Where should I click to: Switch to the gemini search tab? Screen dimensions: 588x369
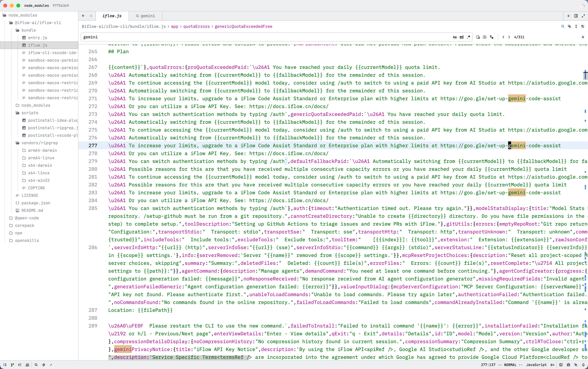tap(145, 16)
